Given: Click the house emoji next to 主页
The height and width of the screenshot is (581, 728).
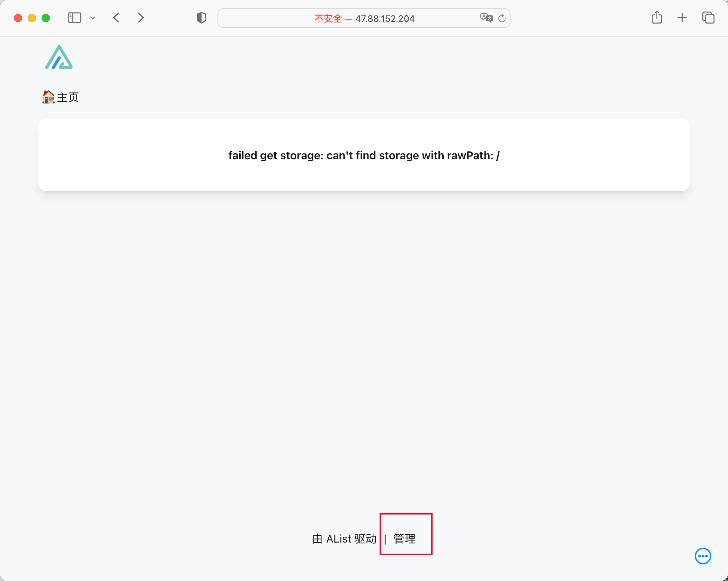Looking at the screenshot, I should (48, 97).
